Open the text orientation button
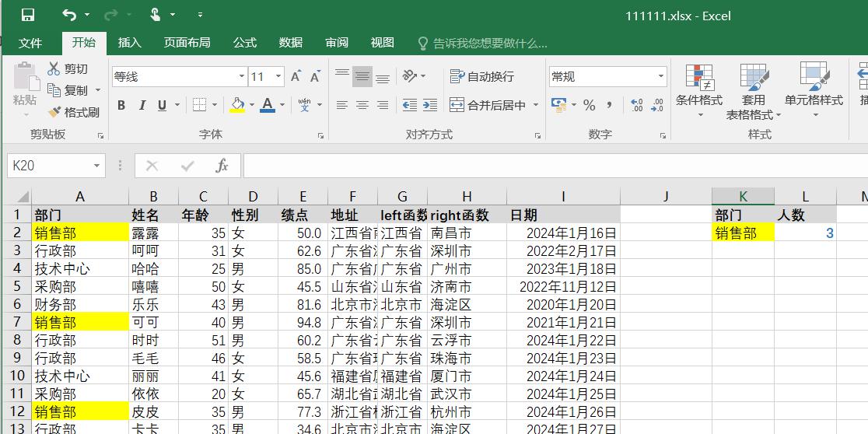Screen dimensions: 868x434 click(x=414, y=76)
